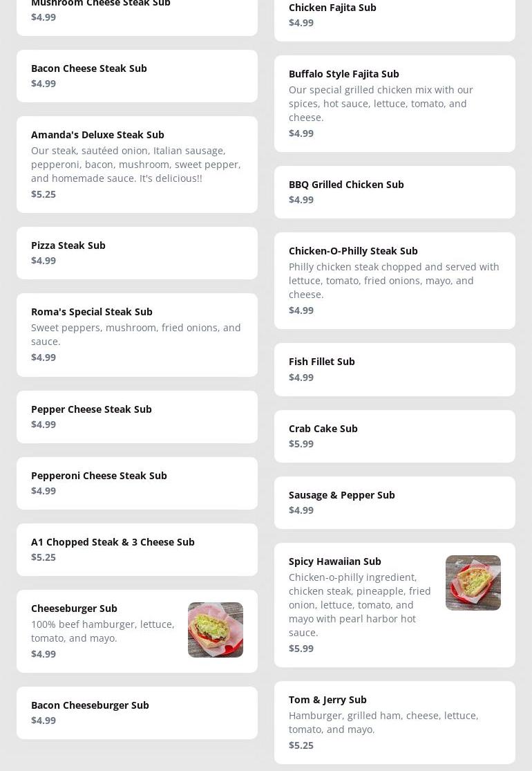Viewport: 532px width, 771px height.
Task: Select the Chicken-O-Philly Steak Sub
Action: coord(395,281)
